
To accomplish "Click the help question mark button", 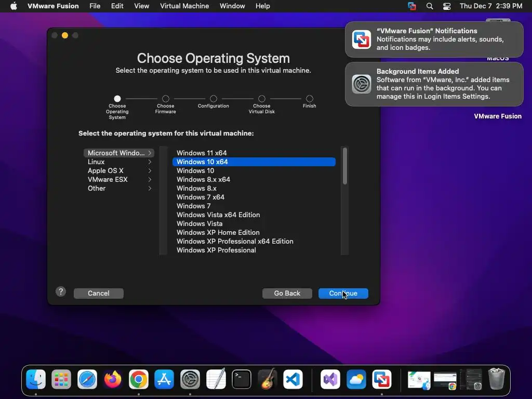I will click(x=61, y=291).
